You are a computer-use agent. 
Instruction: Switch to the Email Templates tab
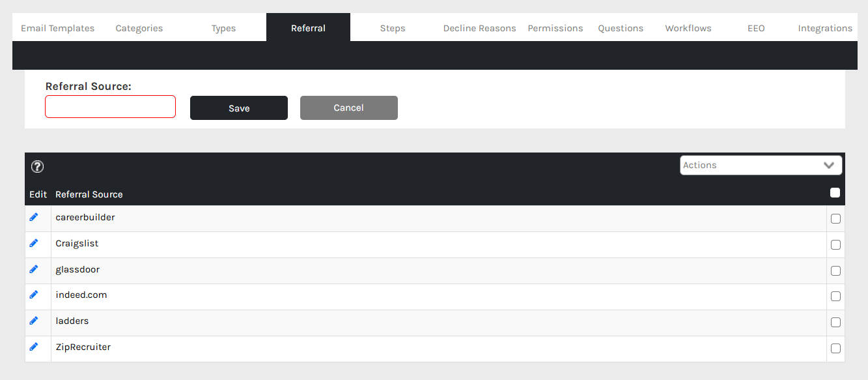coord(58,28)
